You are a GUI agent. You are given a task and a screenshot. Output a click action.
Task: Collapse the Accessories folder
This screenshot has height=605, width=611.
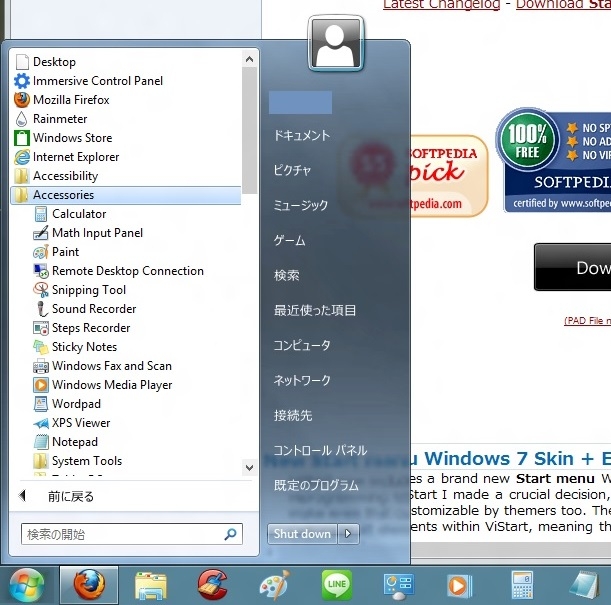(126, 195)
